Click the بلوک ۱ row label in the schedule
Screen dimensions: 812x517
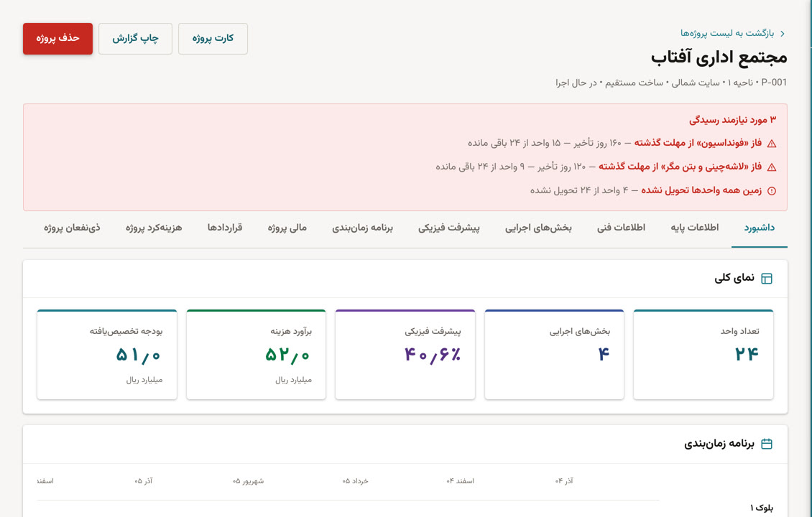pos(762,508)
